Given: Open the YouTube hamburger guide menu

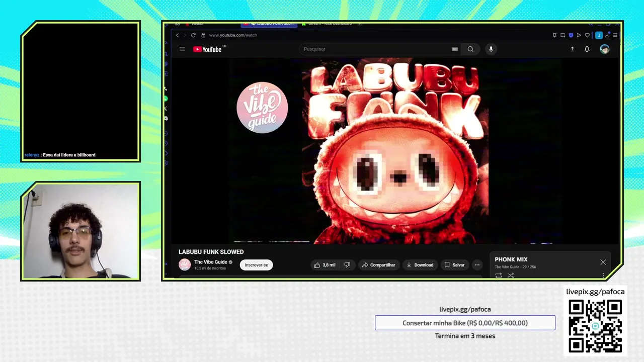Looking at the screenshot, I should coord(182,49).
